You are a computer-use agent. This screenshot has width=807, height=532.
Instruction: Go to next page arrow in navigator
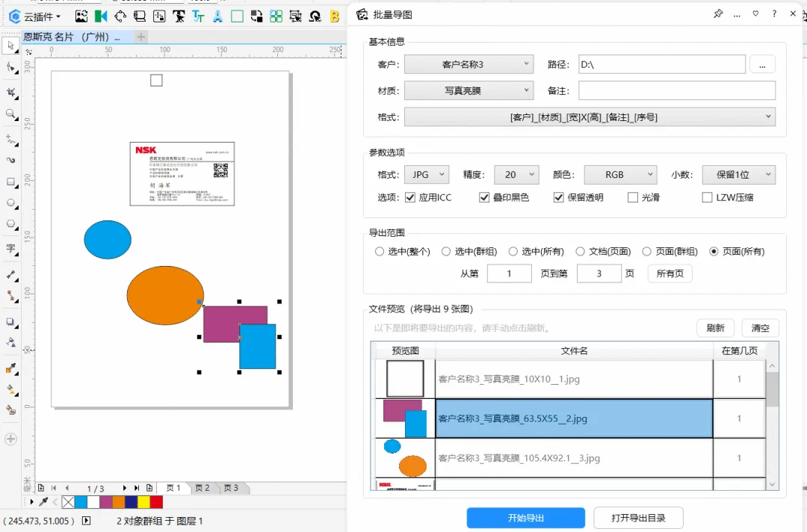125,488
